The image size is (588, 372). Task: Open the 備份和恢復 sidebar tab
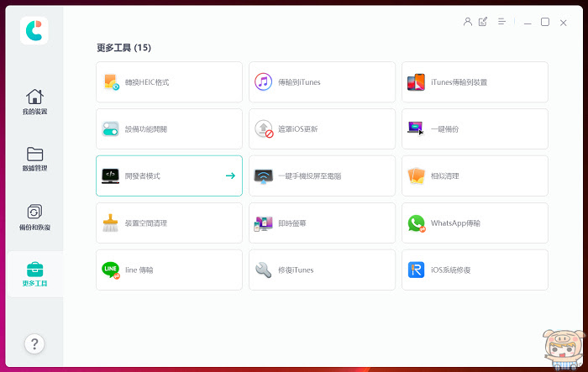coord(34,217)
